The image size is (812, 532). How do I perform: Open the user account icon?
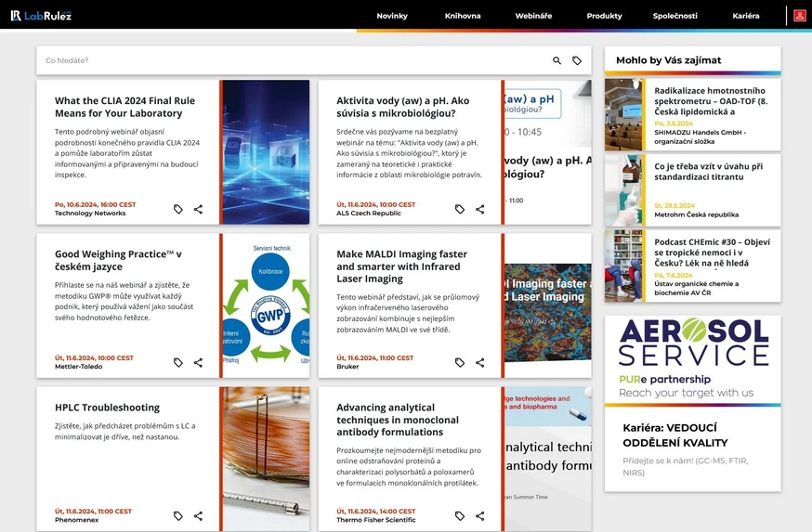click(x=800, y=16)
